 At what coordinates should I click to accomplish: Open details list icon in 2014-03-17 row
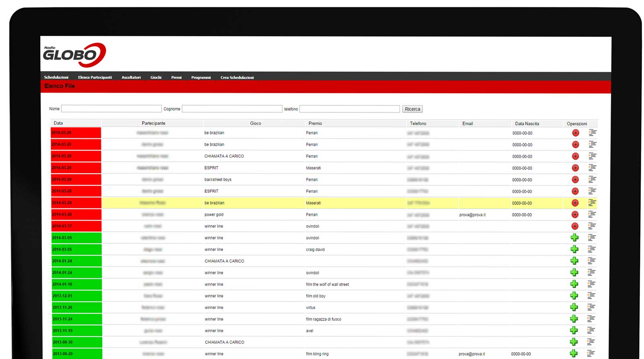pos(592,226)
